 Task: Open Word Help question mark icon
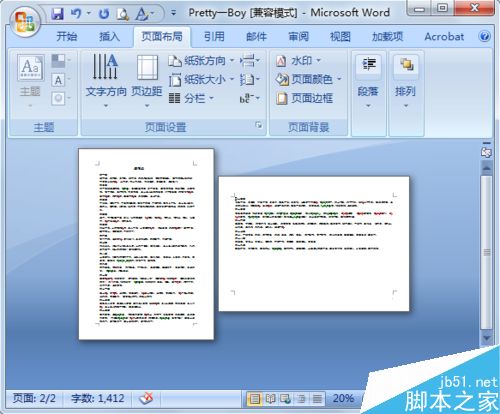tap(484, 36)
